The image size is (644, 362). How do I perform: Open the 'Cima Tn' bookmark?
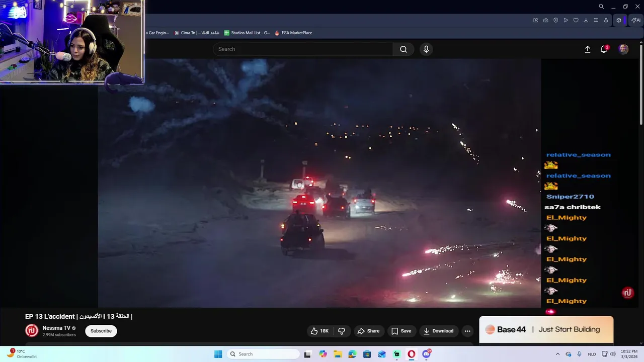tap(196, 33)
